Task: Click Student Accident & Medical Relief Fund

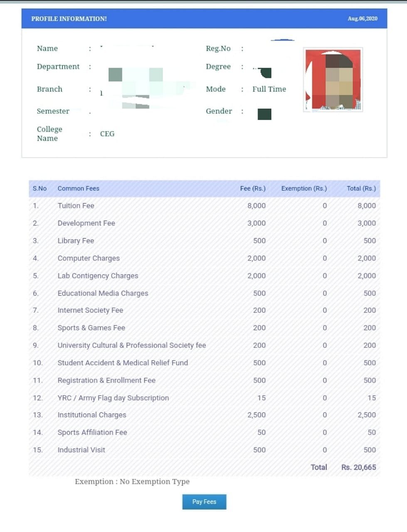Action: pos(123,363)
